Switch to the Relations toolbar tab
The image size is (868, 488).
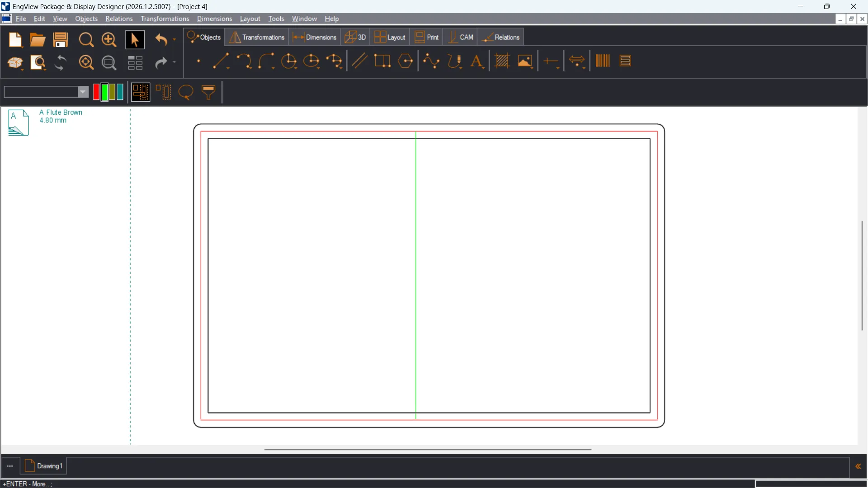[501, 38]
